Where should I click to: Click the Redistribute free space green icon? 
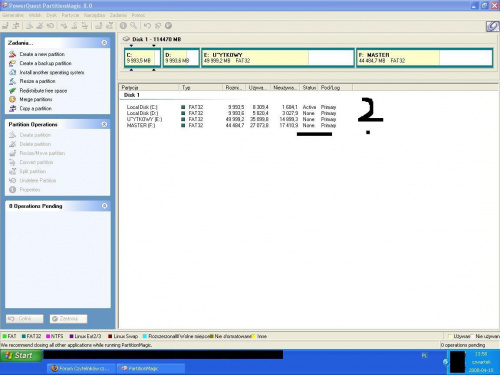click(x=12, y=90)
